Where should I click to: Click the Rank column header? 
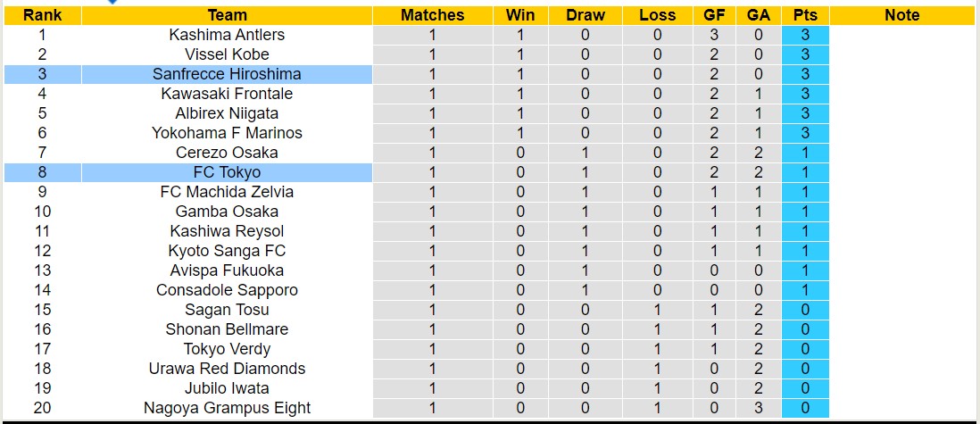click(41, 15)
